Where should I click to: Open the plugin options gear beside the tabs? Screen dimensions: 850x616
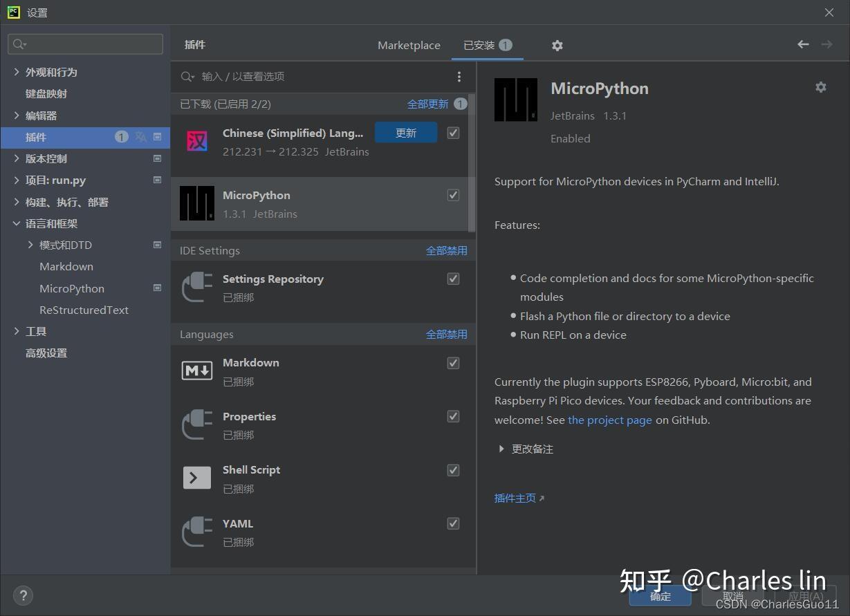pos(557,45)
